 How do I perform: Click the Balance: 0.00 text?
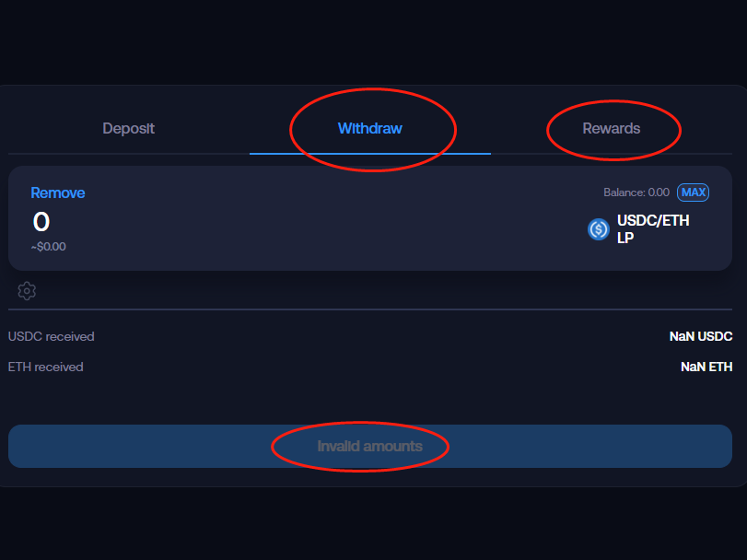click(636, 192)
